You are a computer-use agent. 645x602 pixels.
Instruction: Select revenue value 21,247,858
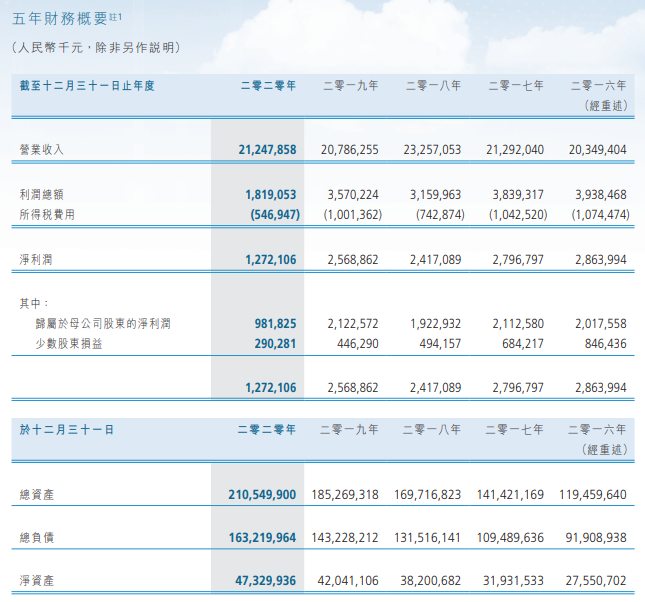[x=267, y=149]
